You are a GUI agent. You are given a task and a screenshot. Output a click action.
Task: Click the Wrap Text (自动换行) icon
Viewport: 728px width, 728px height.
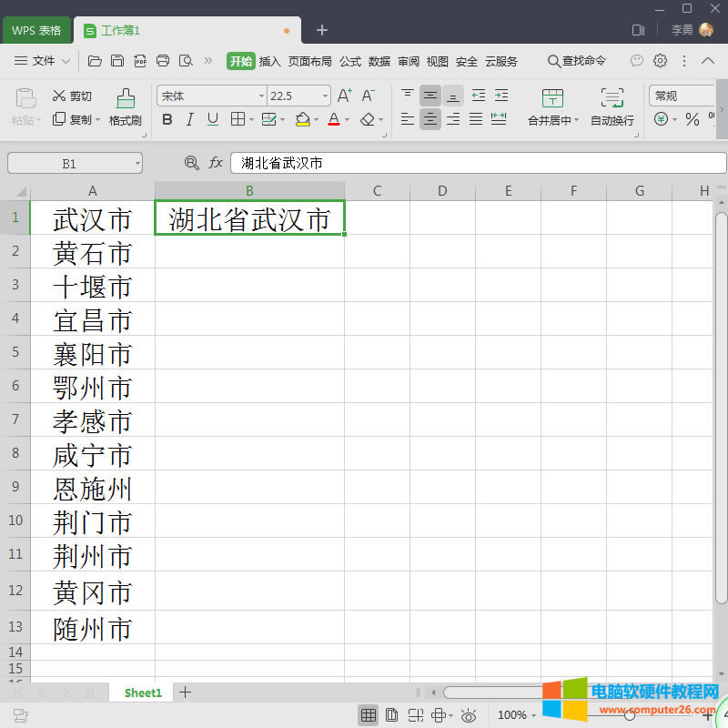[x=612, y=98]
